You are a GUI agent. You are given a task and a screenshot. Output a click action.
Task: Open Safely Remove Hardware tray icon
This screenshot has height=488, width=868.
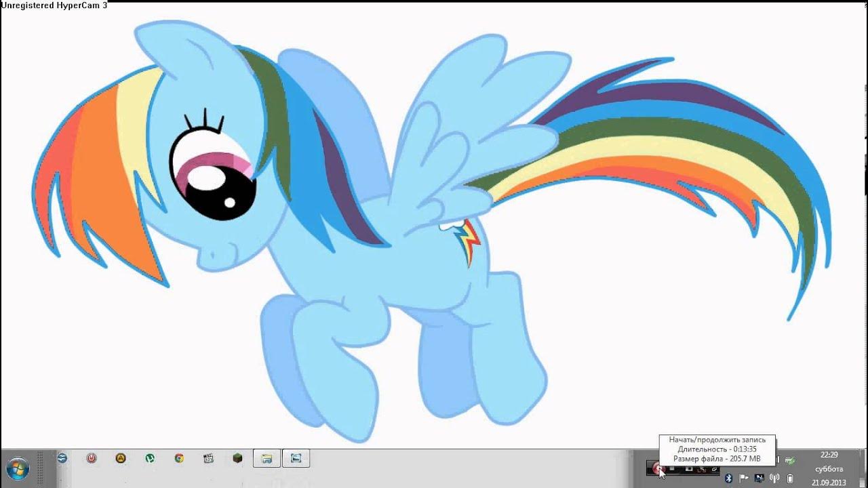(791, 461)
